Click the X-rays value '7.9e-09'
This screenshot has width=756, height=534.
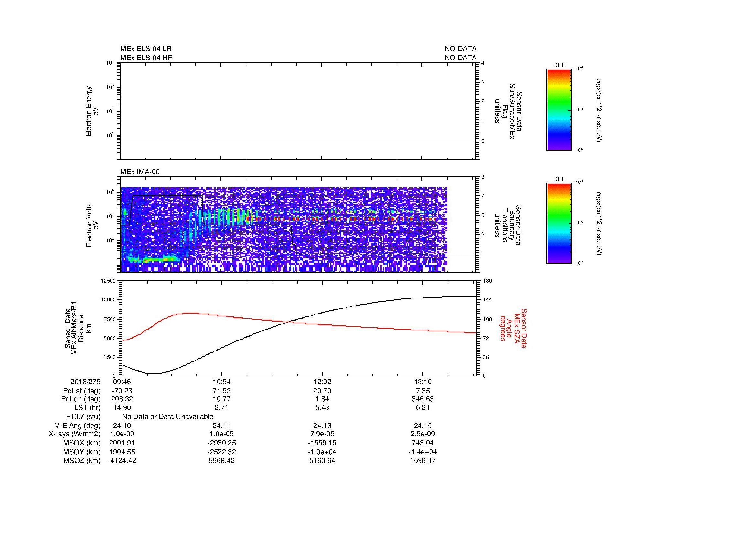tap(322, 434)
